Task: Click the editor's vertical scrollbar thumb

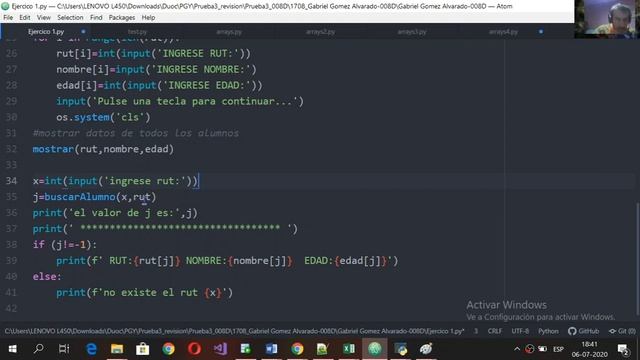Action: click(638, 259)
